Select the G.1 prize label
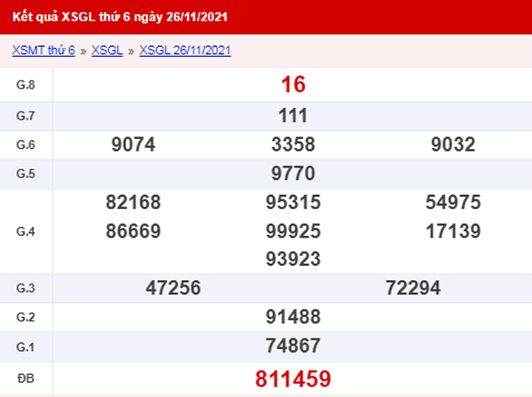 click(x=26, y=347)
